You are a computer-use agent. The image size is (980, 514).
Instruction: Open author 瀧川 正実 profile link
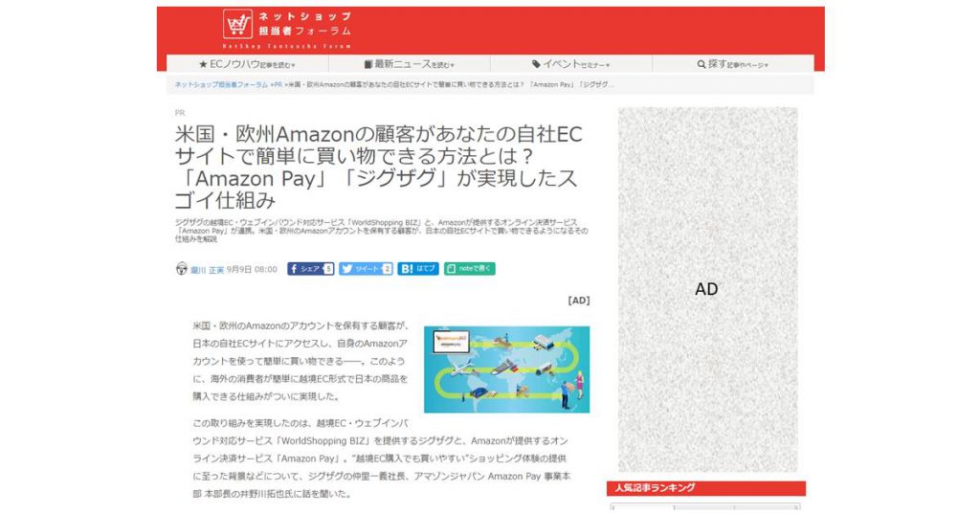tap(207, 270)
